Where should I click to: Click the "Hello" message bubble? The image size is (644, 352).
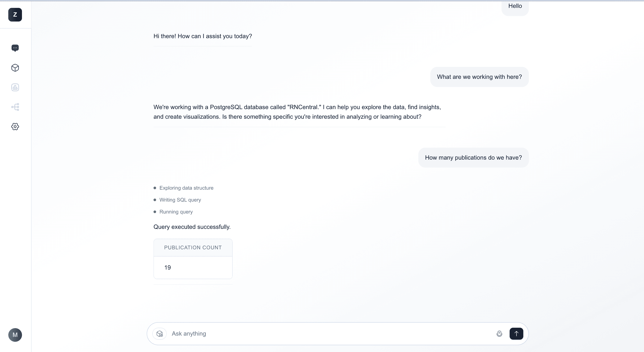pos(515,6)
